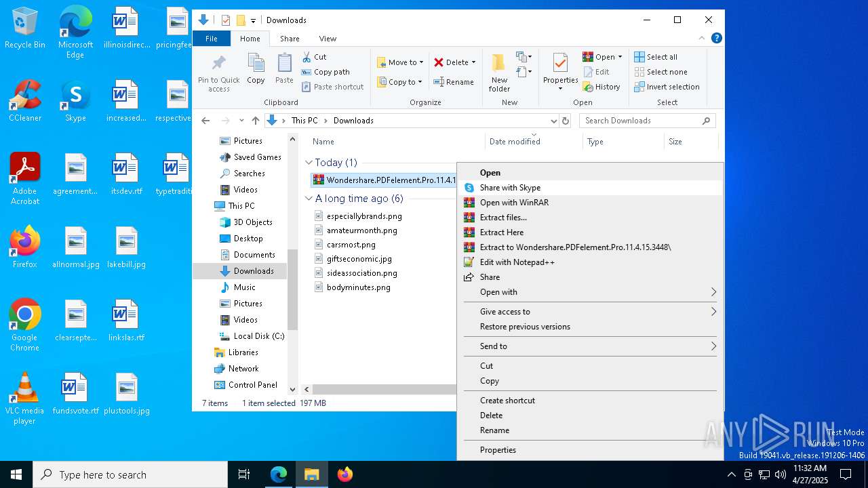Switch to the Share tab
Image resolution: width=868 pixels, height=488 pixels.
pyautogui.click(x=290, y=39)
